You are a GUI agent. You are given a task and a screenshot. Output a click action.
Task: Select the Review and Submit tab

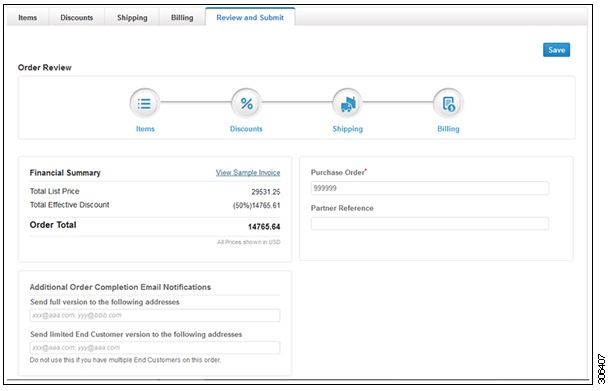250,18
